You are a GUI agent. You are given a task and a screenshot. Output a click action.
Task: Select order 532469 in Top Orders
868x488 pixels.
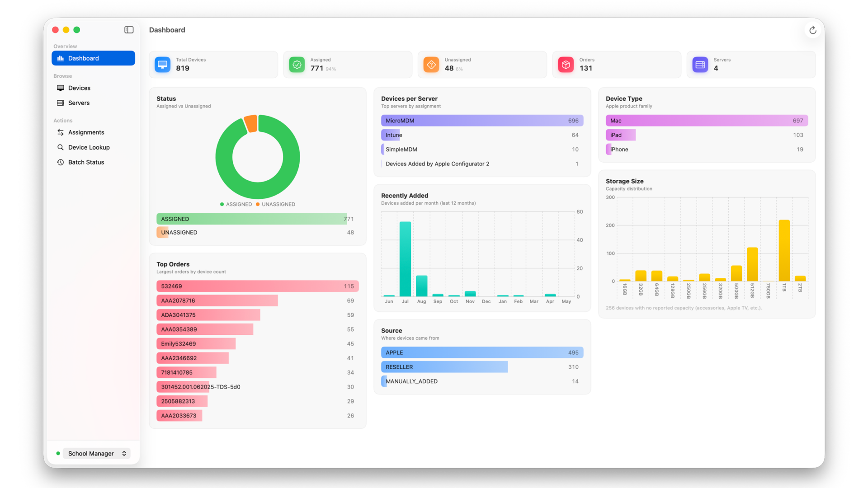pos(257,286)
